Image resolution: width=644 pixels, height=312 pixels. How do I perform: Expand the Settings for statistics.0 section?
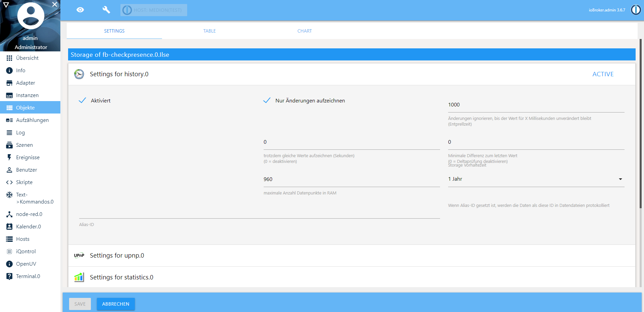click(352, 277)
